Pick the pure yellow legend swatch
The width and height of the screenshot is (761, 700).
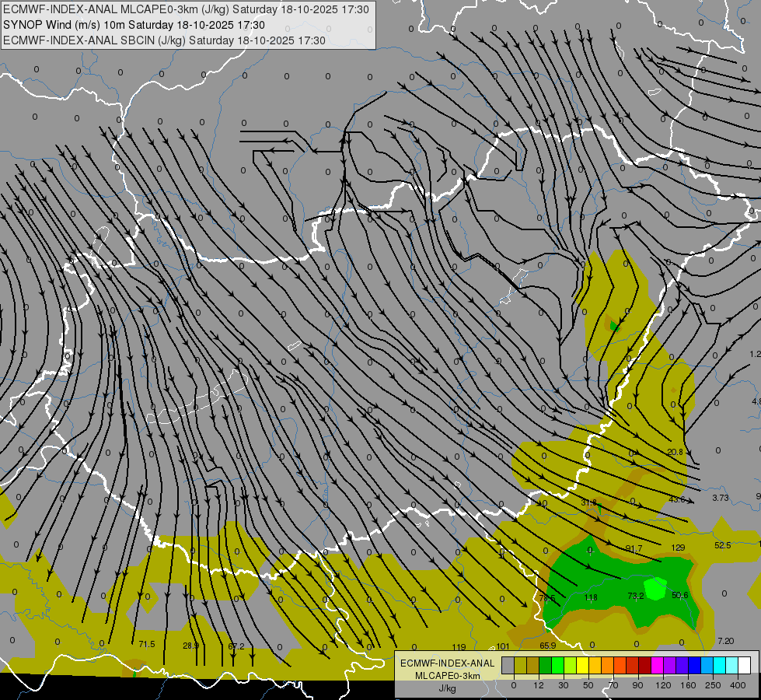(583, 666)
